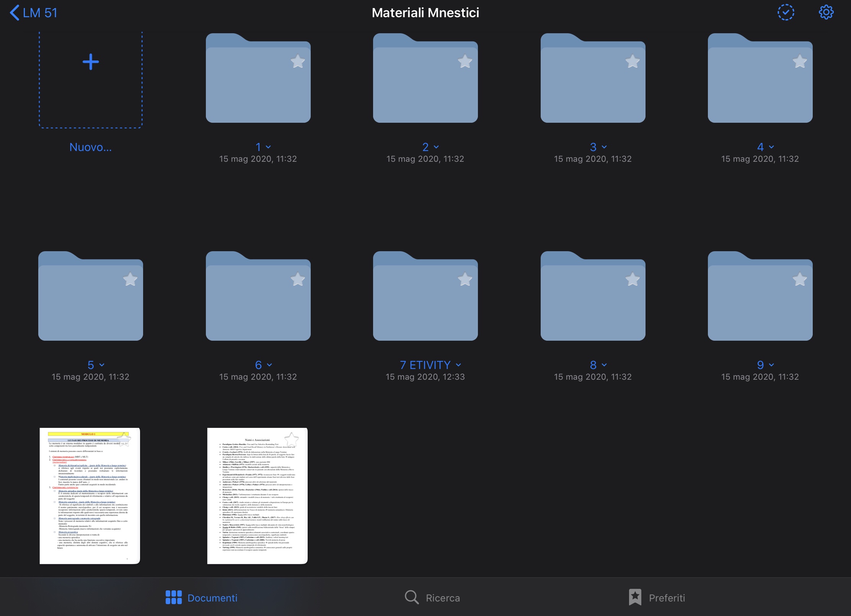
Task: Toggle favorite star on folder 8
Action: coord(633,279)
